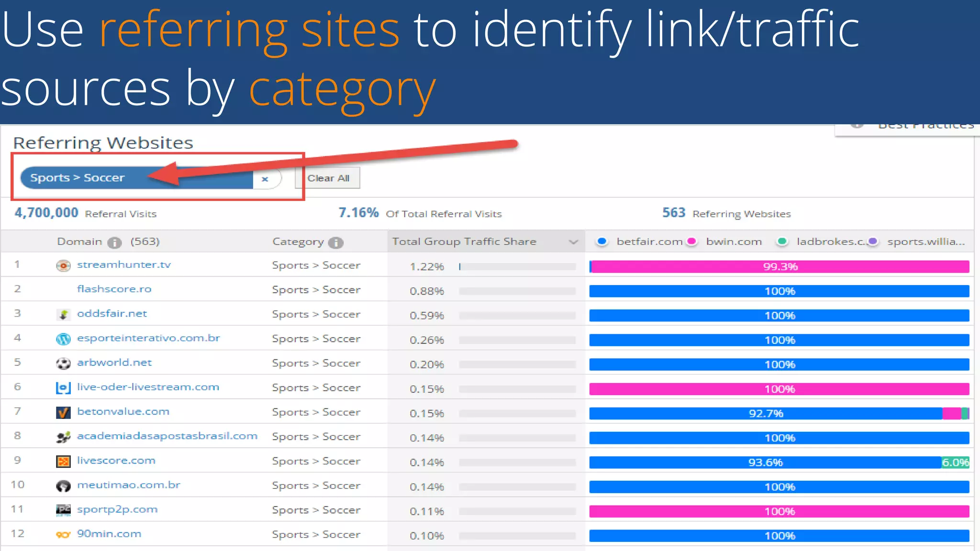Select the betfair.com blue legend dot

tap(602, 241)
